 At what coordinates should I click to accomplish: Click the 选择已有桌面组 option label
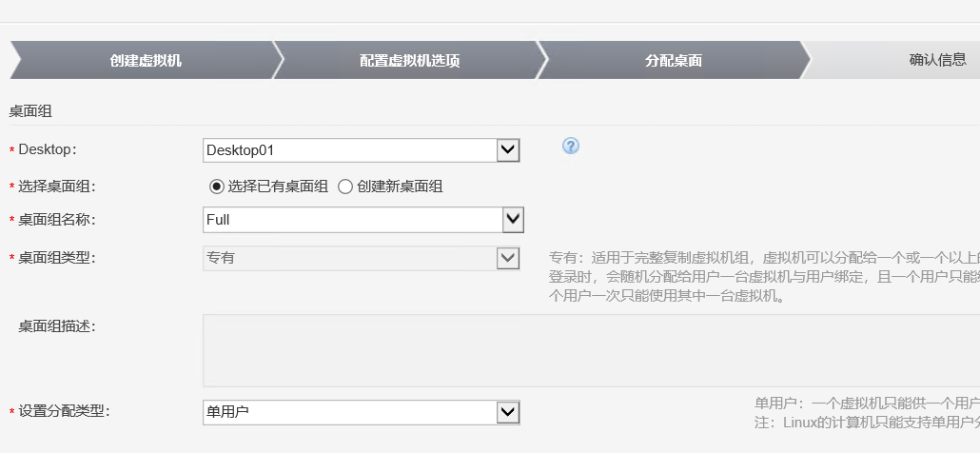pyautogui.click(x=278, y=187)
